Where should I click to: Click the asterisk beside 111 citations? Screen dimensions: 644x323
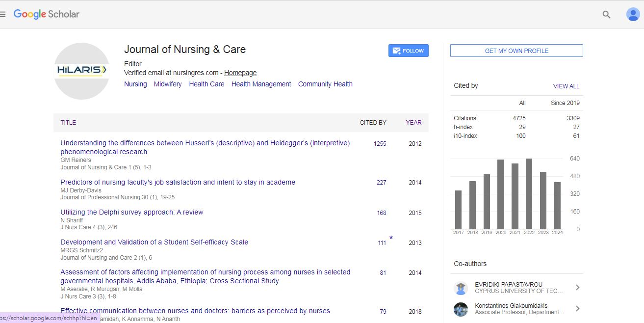(x=391, y=239)
